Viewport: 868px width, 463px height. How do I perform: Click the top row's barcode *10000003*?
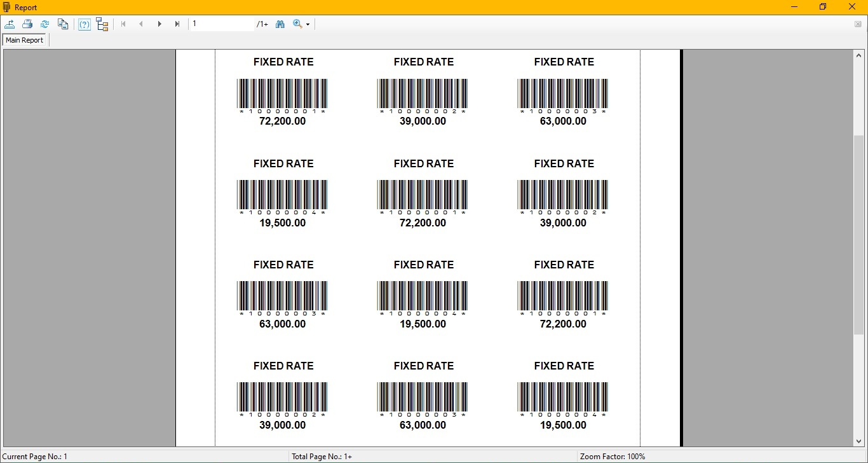point(564,97)
